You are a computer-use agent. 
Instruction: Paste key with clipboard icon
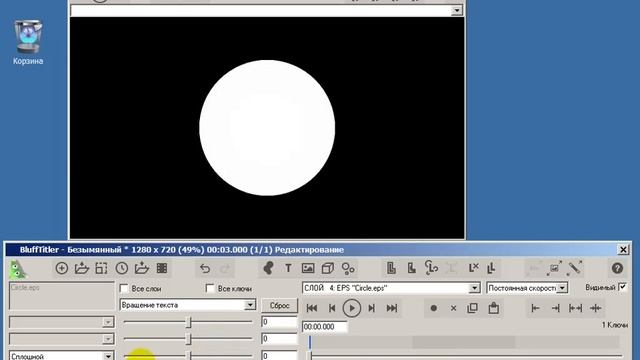click(493, 308)
